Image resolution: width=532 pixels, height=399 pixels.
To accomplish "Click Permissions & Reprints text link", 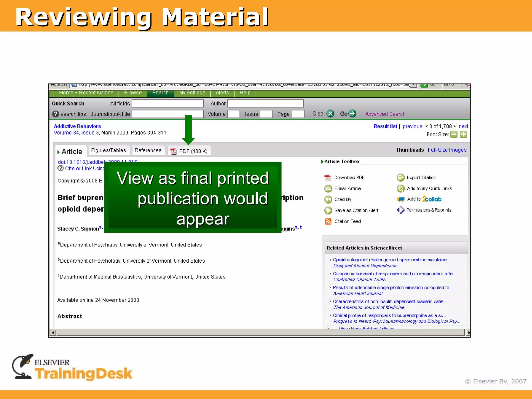I will coord(429,210).
